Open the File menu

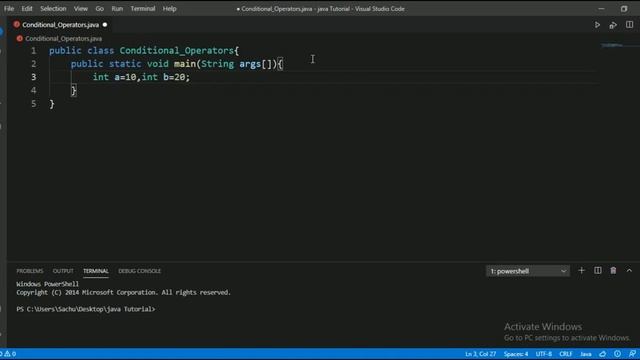point(9,9)
